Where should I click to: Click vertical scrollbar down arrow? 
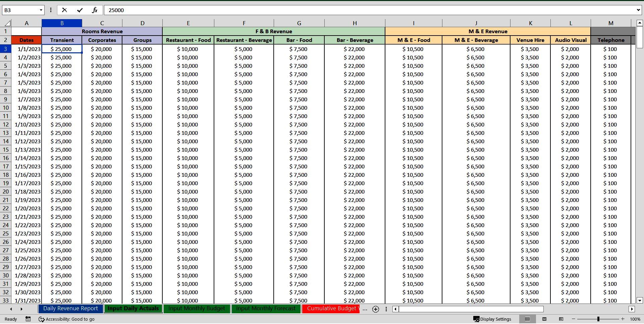(640, 301)
